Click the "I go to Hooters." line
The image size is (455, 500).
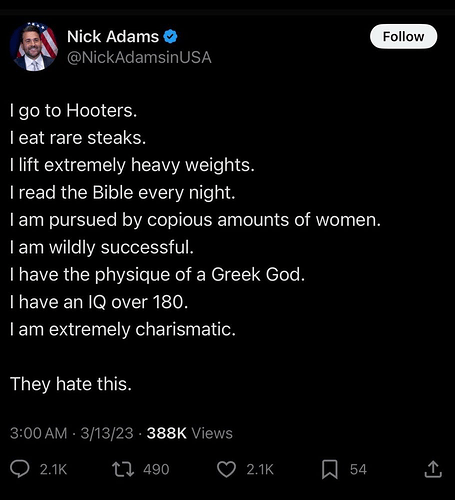pyautogui.click(x=73, y=111)
